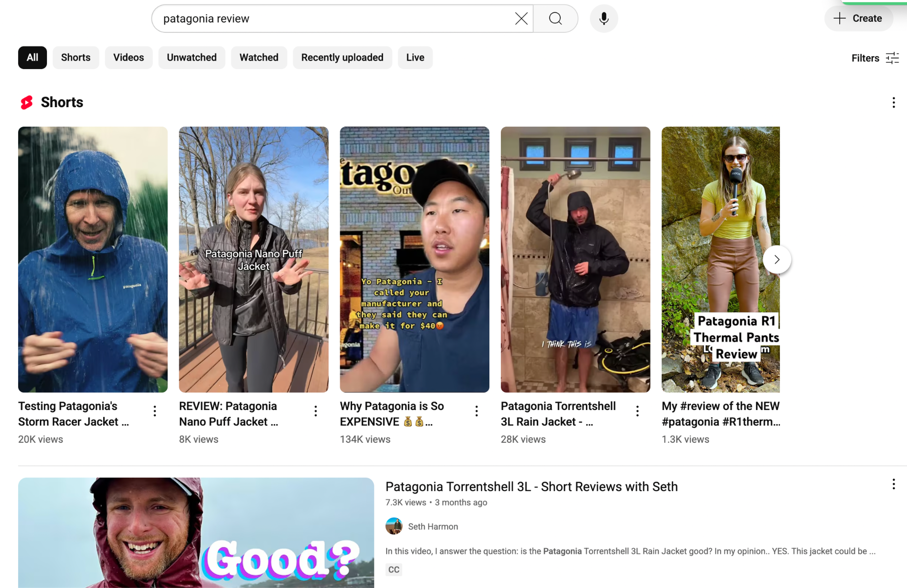Open the Filters panel
The width and height of the screenshot is (907, 588).
point(875,58)
